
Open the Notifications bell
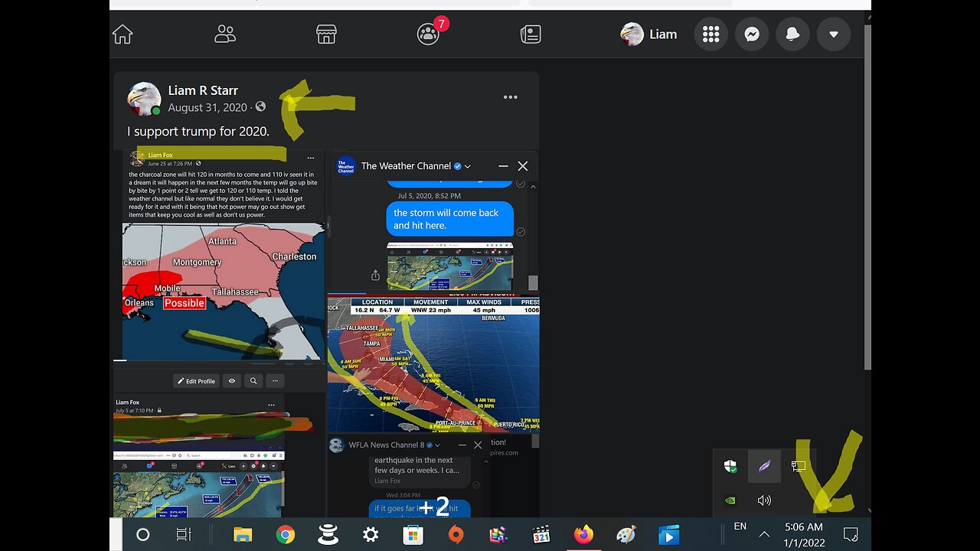coord(792,34)
